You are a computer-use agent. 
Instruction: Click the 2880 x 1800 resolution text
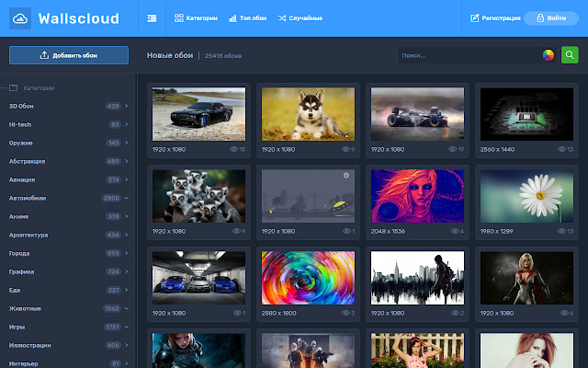point(279,313)
